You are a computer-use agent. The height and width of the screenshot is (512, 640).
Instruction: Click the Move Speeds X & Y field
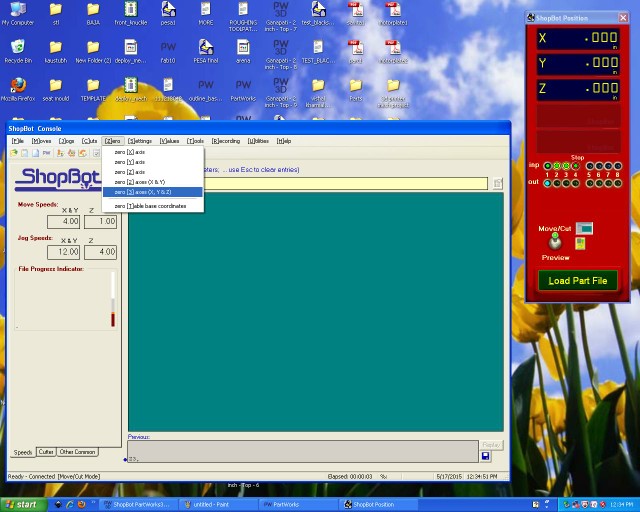[64, 222]
